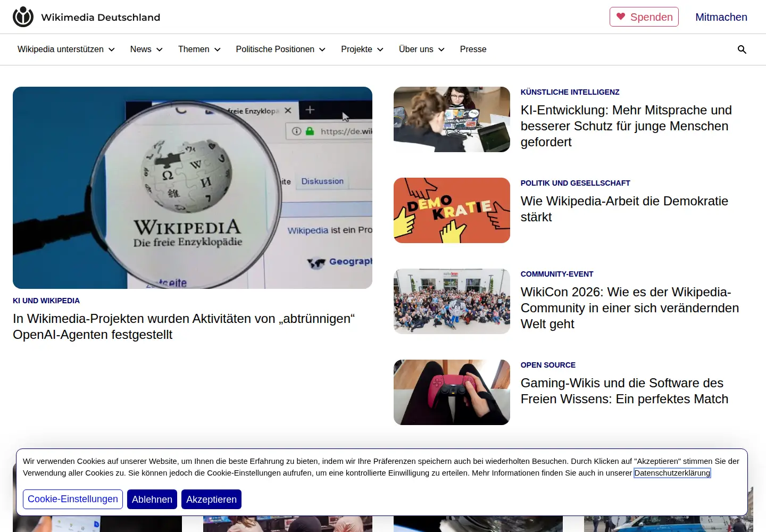Image resolution: width=766 pixels, height=532 pixels.
Task: Click the OPEN SOURCE category label
Action: click(x=548, y=365)
